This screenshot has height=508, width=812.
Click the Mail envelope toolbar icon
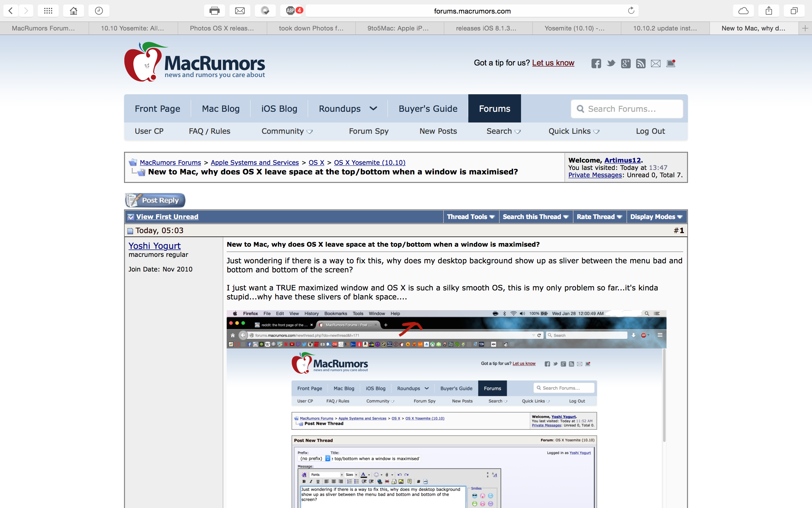[240, 11]
